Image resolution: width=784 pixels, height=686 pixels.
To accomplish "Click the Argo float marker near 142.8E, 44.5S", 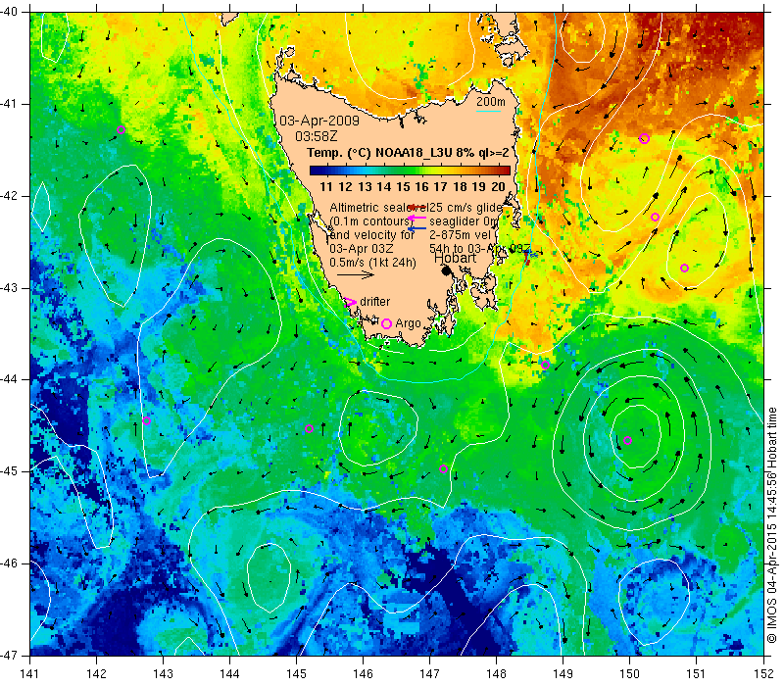I will [x=146, y=421].
